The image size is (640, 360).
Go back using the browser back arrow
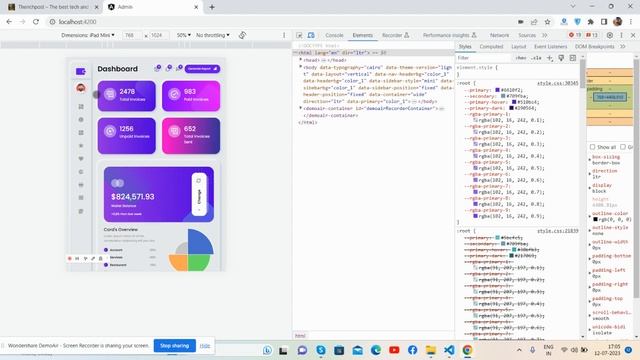pos(9,22)
